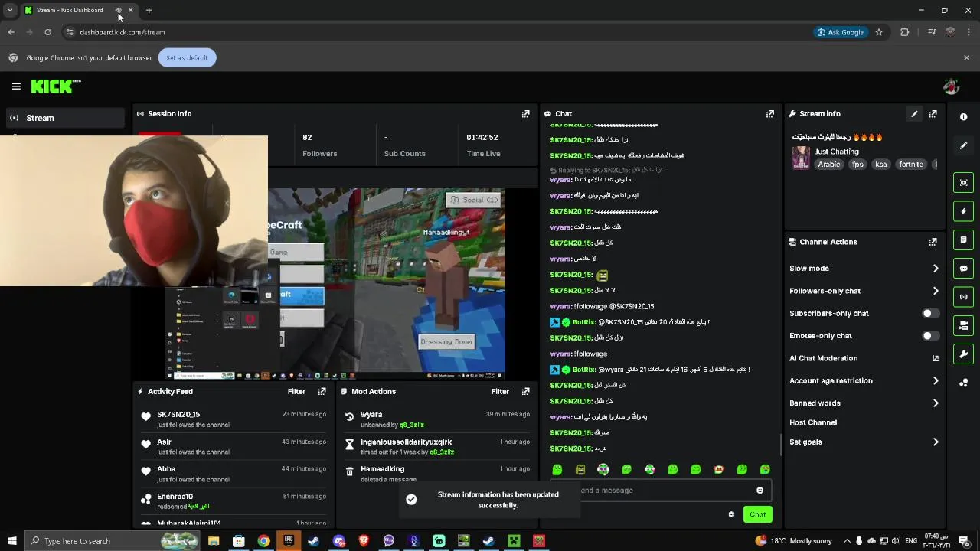980x551 pixels.
Task: Open Windows Start menu
Action: click(11, 541)
